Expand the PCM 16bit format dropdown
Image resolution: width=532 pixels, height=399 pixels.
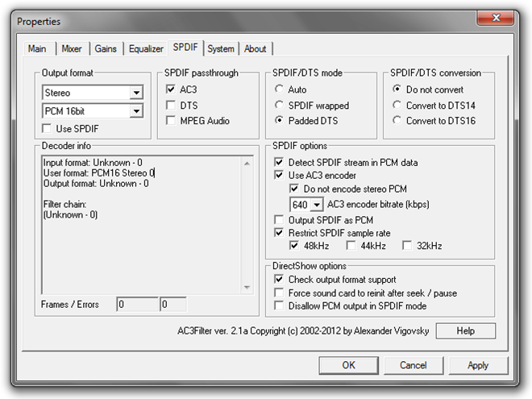click(x=136, y=111)
